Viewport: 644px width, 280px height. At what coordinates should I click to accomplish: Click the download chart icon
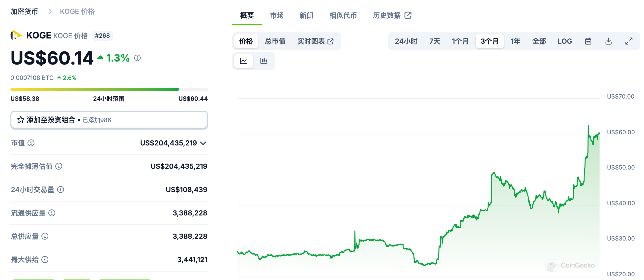point(609,41)
